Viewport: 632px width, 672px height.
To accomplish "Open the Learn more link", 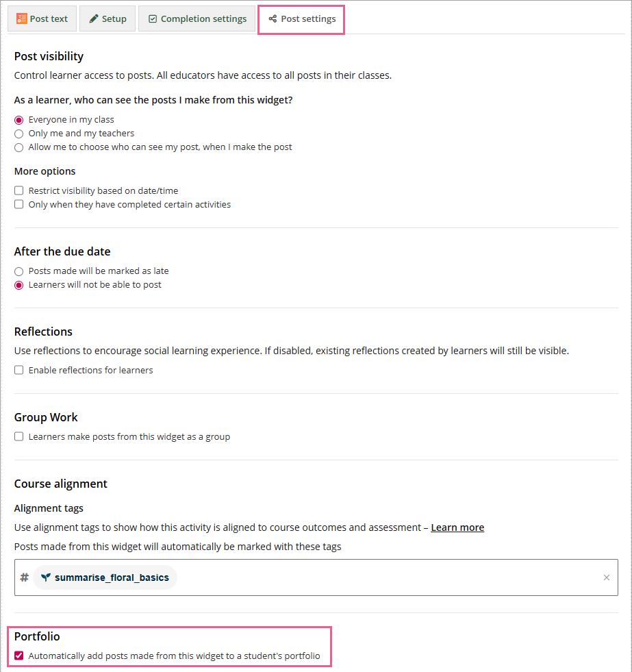I will coord(457,527).
